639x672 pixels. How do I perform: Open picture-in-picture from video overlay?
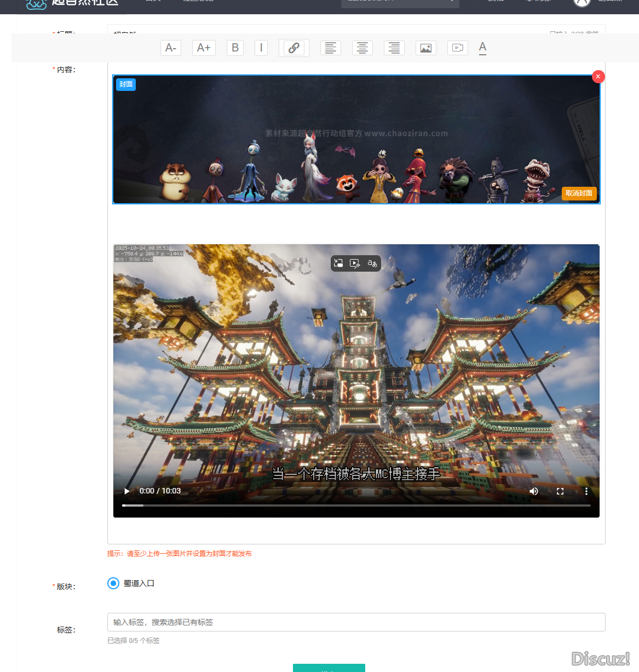click(338, 263)
